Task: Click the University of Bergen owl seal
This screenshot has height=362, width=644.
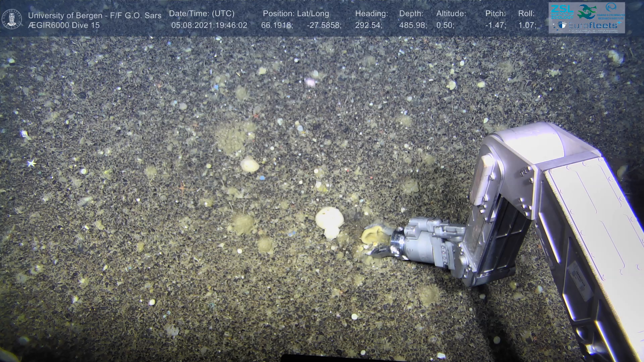Action: pyautogui.click(x=12, y=19)
